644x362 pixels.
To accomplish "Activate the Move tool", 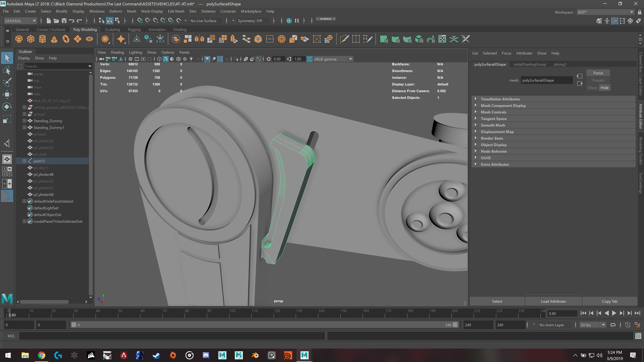I will [7, 94].
